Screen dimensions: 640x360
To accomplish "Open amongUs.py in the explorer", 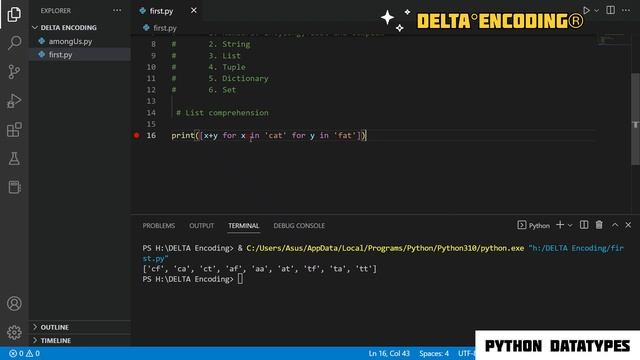I will pos(70,41).
